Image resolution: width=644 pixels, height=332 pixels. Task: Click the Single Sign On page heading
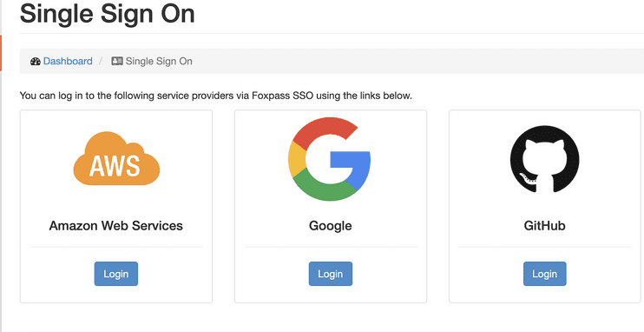click(108, 13)
